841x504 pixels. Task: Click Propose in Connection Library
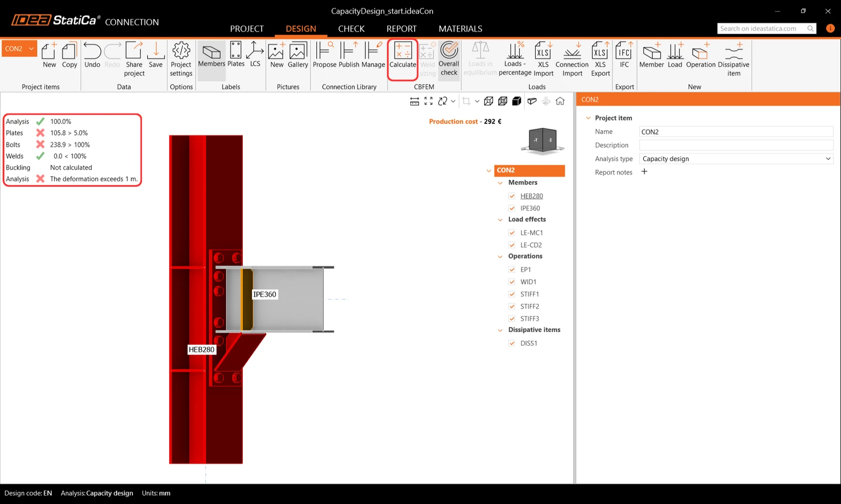(324, 55)
